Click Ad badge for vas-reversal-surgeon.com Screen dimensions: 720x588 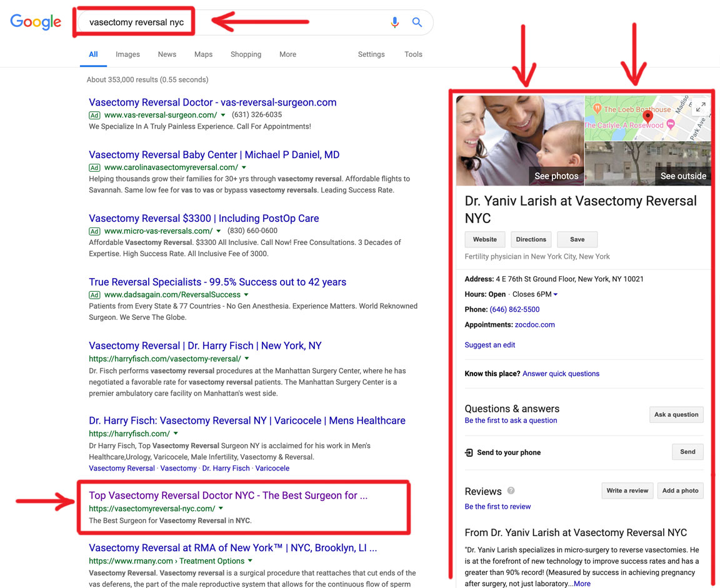94,115
